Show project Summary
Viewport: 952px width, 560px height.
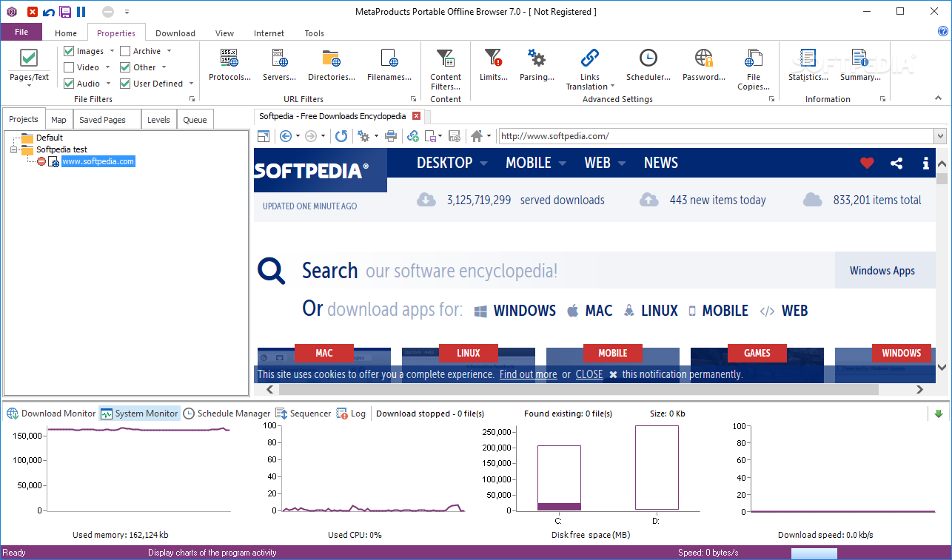pos(859,65)
